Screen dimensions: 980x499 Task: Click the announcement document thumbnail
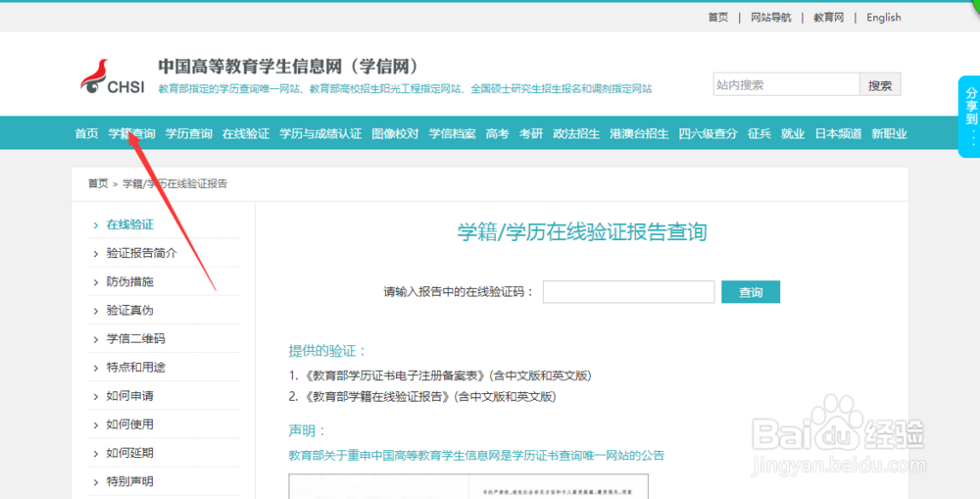[468, 486]
